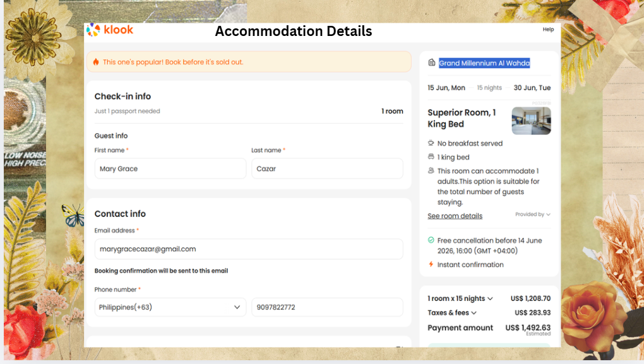Image resolution: width=644 pixels, height=364 pixels.
Task: Click the 1 room label
Action: (x=392, y=111)
